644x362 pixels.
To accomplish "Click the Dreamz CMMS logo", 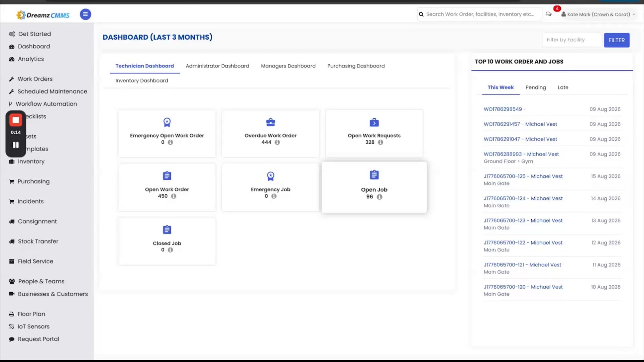I will 43,15.
